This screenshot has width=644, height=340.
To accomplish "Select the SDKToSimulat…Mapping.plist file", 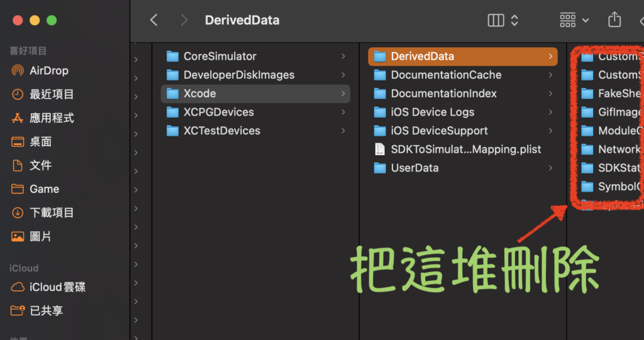I will [465, 150].
